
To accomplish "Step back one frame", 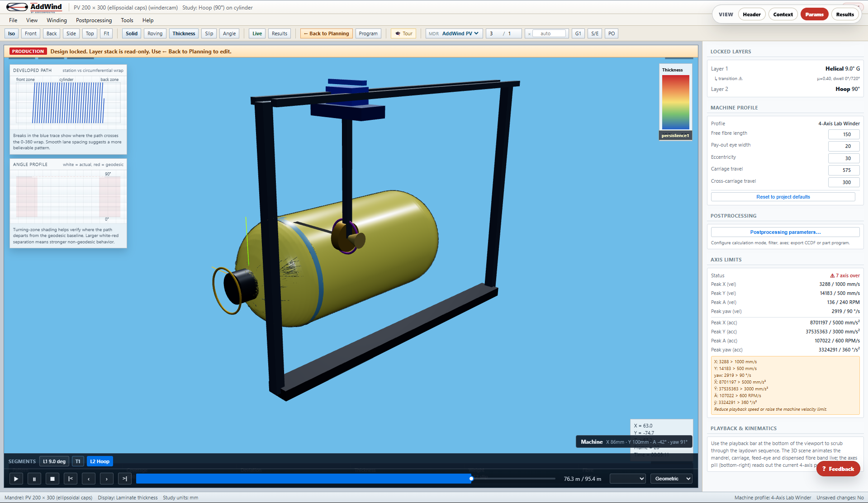I will [x=89, y=479].
